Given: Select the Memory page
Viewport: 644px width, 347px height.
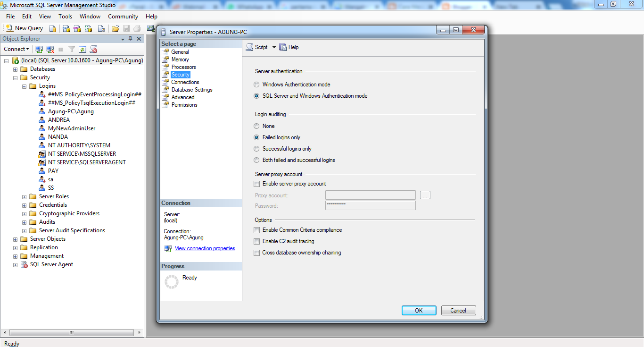Looking at the screenshot, I should pyautogui.click(x=180, y=59).
